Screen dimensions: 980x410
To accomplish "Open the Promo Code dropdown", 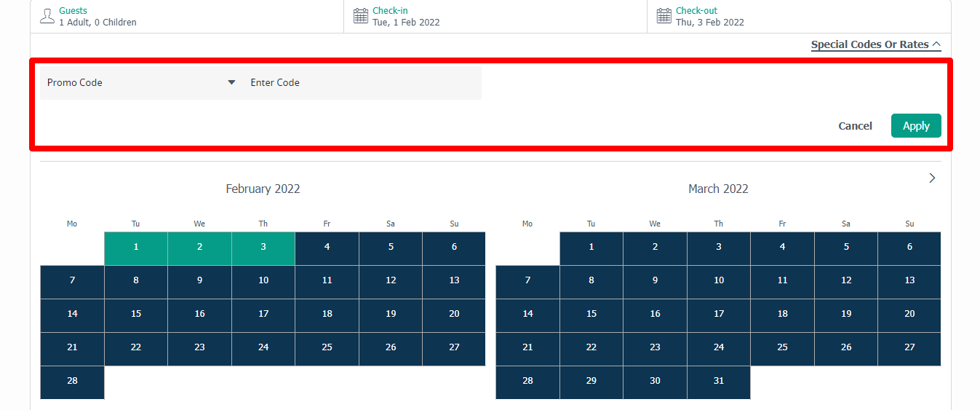I will (142, 83).
